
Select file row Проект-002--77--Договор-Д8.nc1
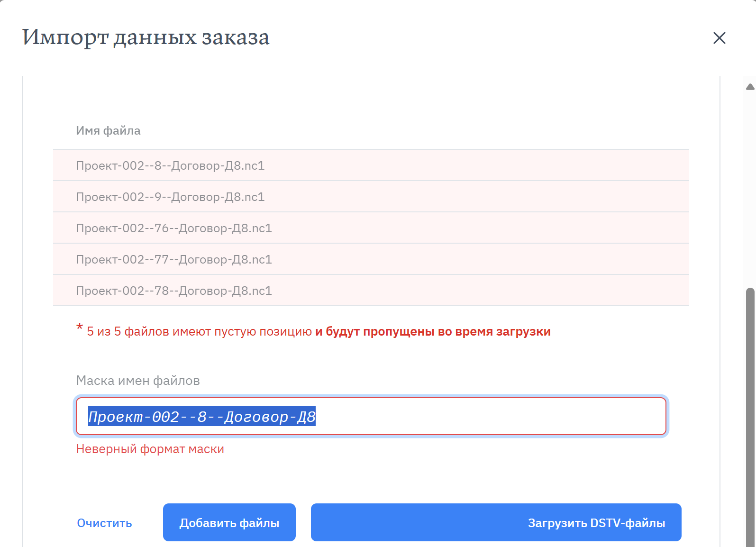[x=371, y=259]
